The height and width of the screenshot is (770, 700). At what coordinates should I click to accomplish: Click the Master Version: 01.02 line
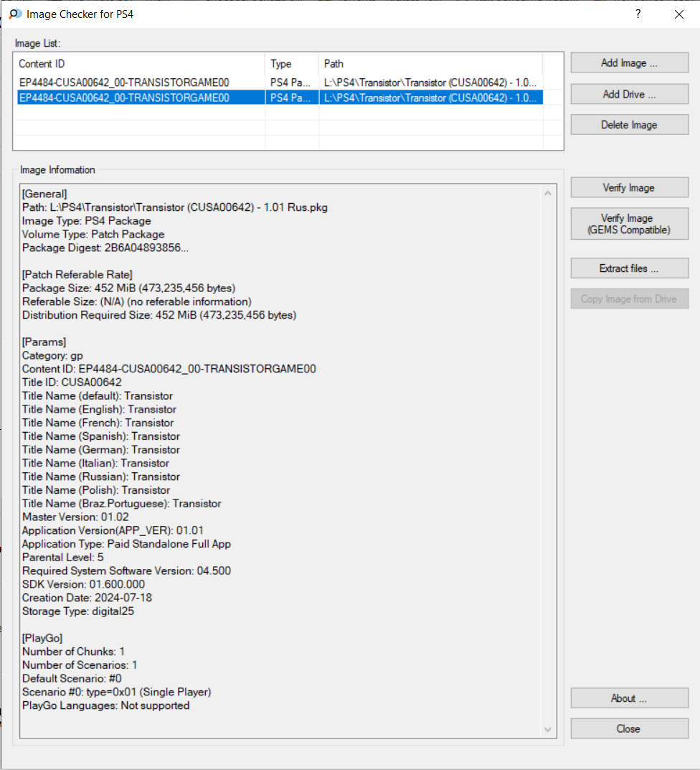tap(75, 517)
